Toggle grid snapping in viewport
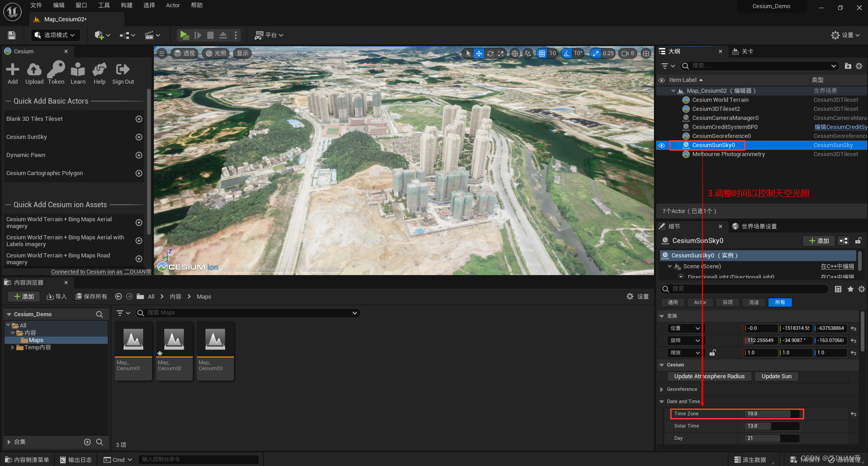 542,53
